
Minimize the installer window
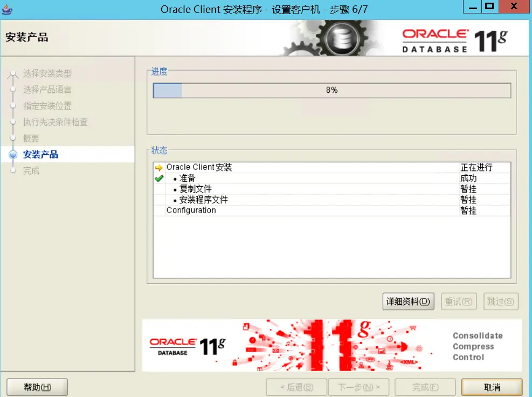tap(472, 7)
